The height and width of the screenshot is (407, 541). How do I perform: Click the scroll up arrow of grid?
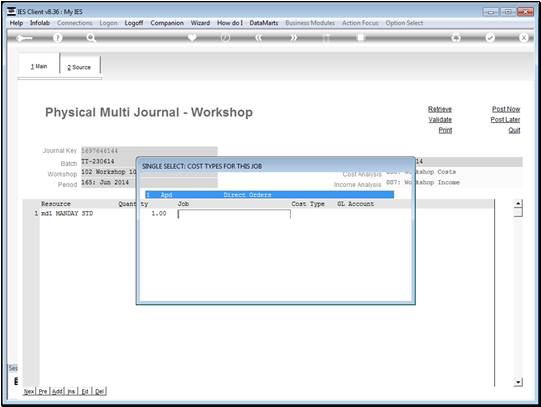point(518,203)
